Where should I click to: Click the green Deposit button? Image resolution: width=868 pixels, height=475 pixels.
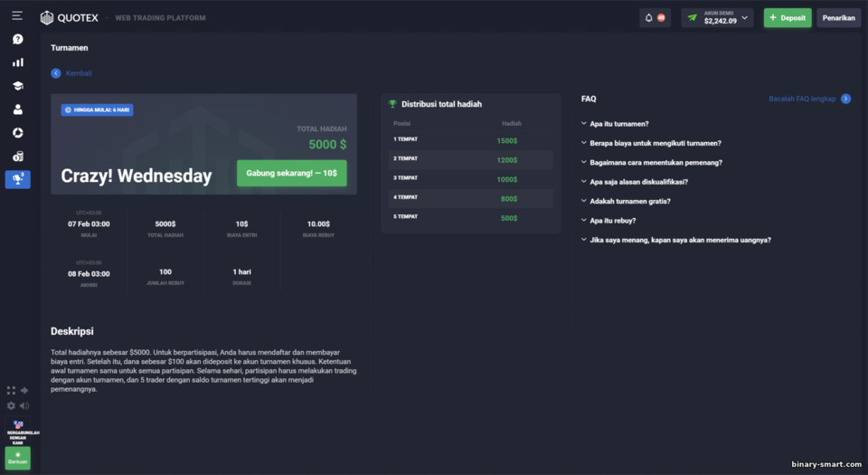coord(788,18)
